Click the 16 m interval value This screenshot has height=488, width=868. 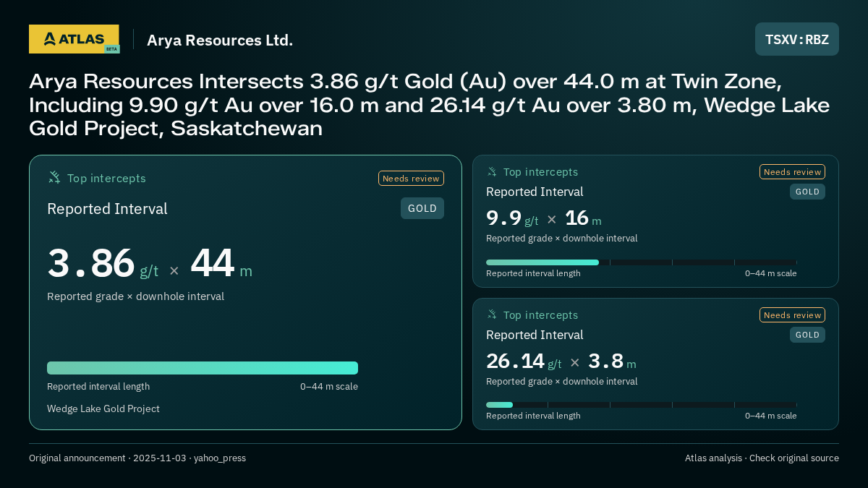coord(583,218)
